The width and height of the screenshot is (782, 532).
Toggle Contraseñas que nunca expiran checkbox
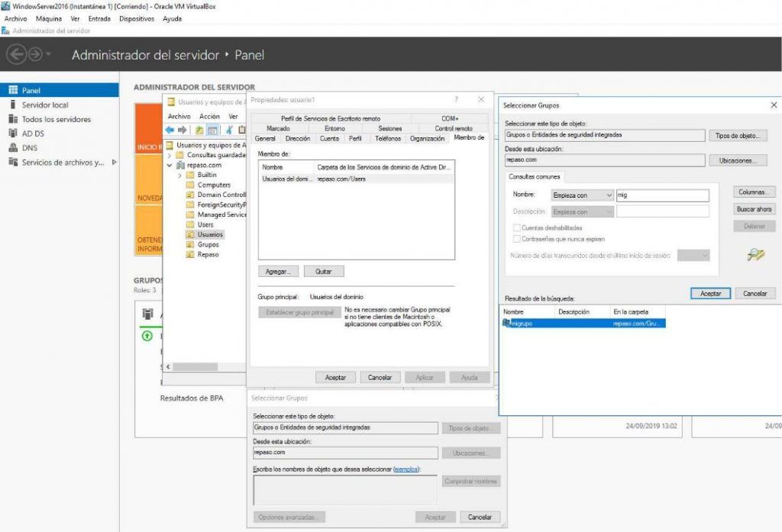517,239
